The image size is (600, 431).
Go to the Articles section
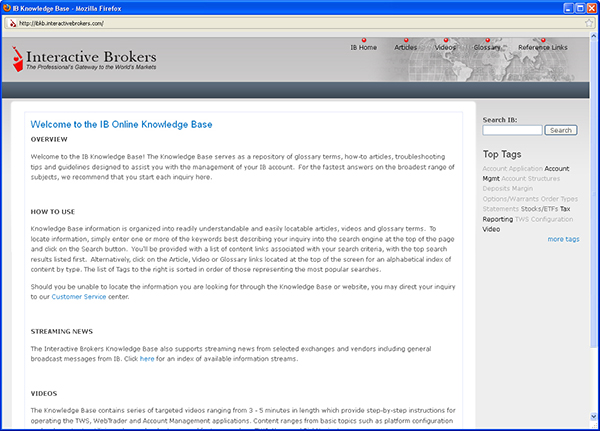[x=406, y=47]
